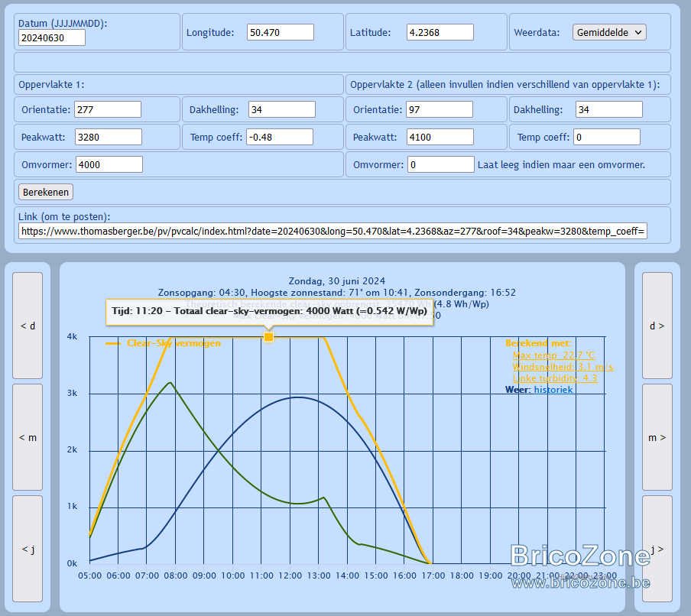The height and width of the screenshot is (616, 691).
Task: Focus the Datum input field
Action: [x=51, y=38]
